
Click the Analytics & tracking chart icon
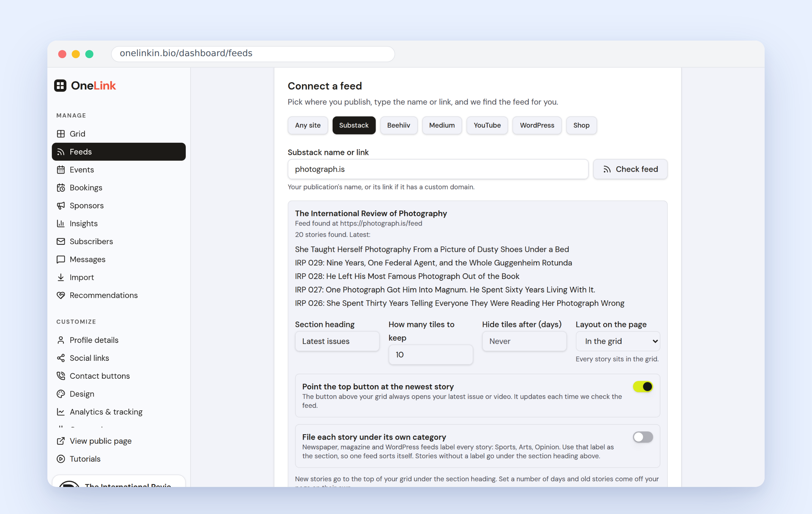(x=61, y=412)
